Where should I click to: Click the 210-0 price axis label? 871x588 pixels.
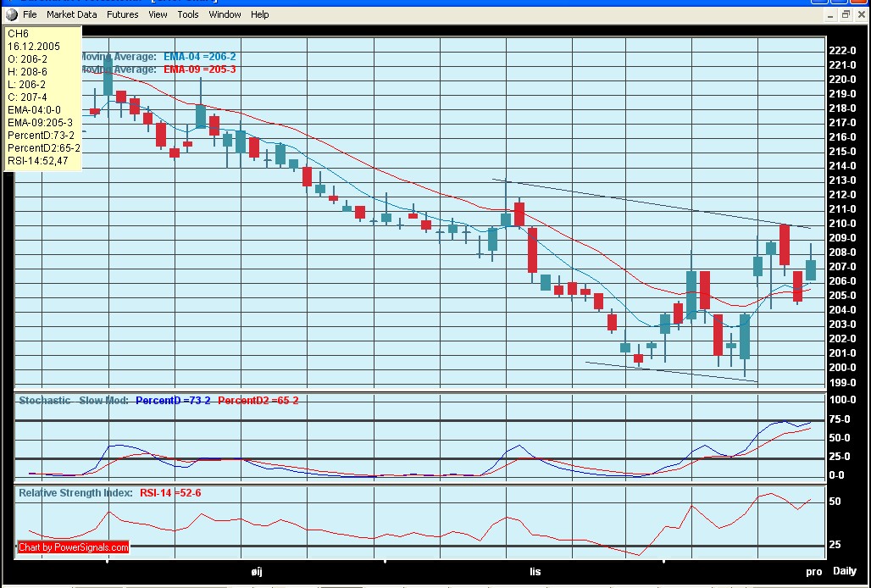tap(842, 224)
